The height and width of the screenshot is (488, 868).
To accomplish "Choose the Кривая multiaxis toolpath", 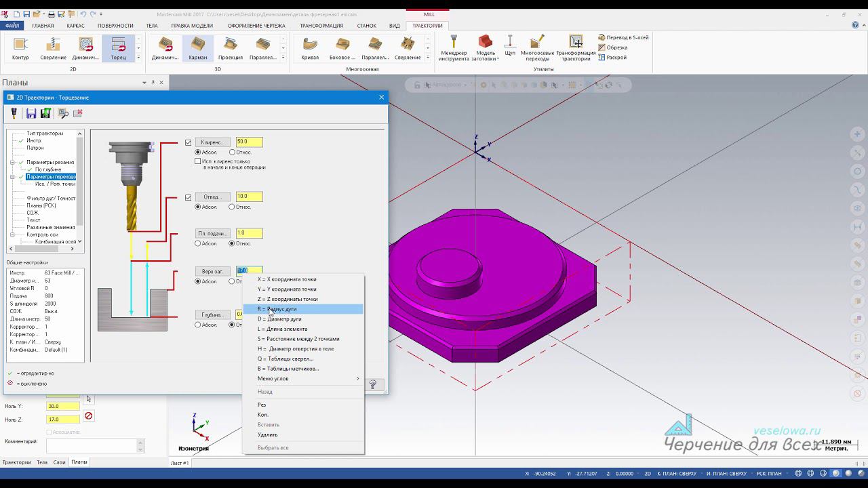I will coord(310,49).
